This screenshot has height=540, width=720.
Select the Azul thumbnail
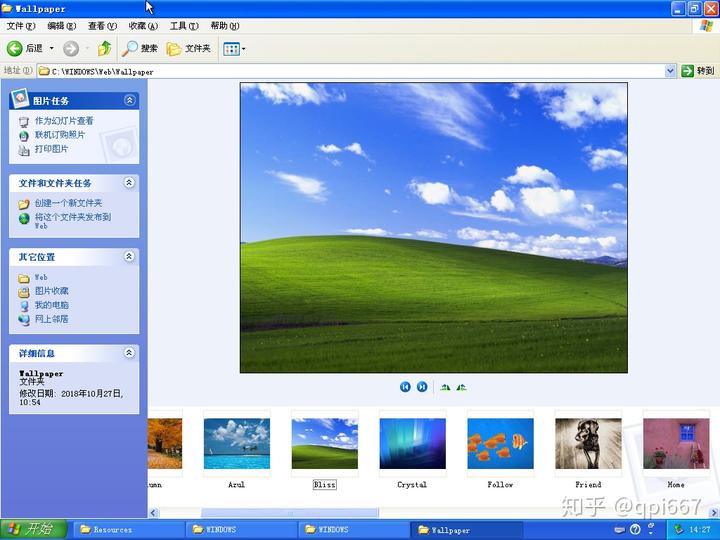[x=237, y=444]
